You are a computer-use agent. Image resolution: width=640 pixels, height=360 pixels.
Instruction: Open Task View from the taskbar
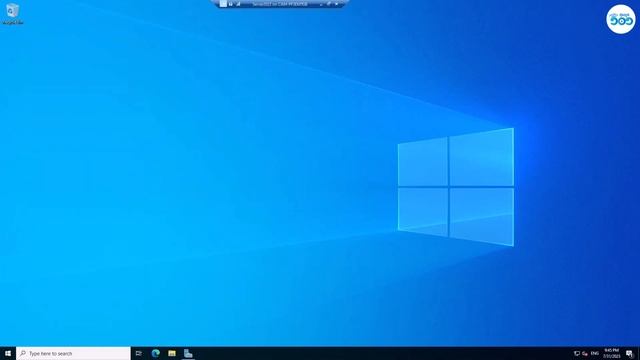click(x=139, y=353)
